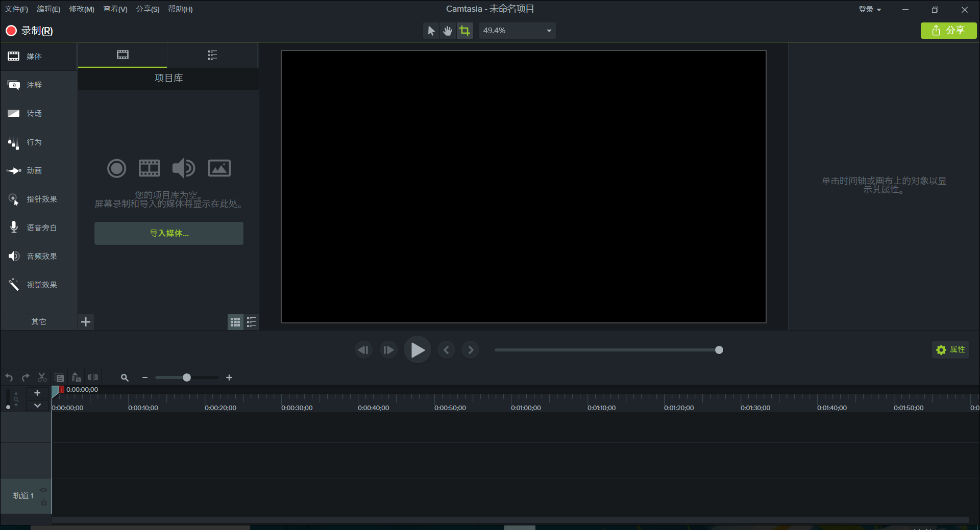Open the 编辑(E) menu

coord(48,9)
